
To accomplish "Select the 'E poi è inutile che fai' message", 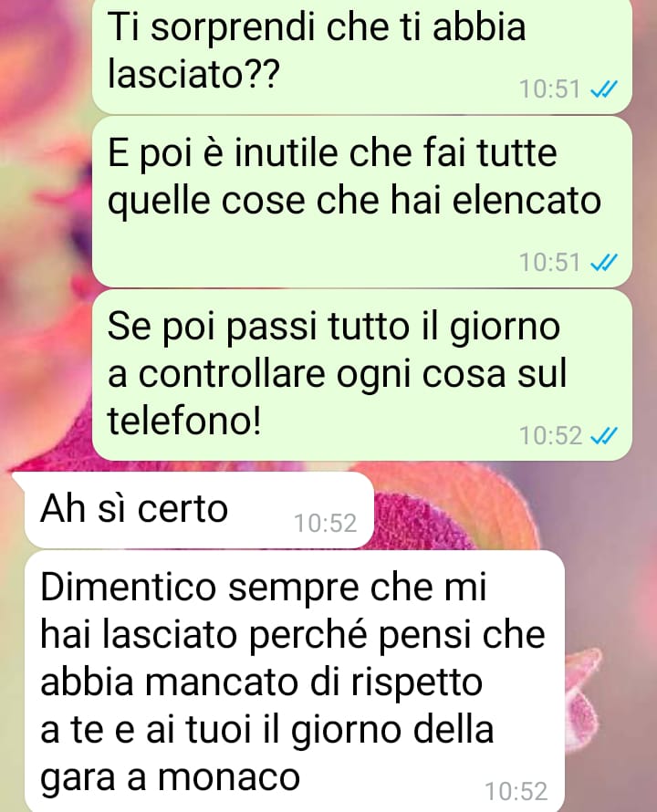I will point(361,202).
